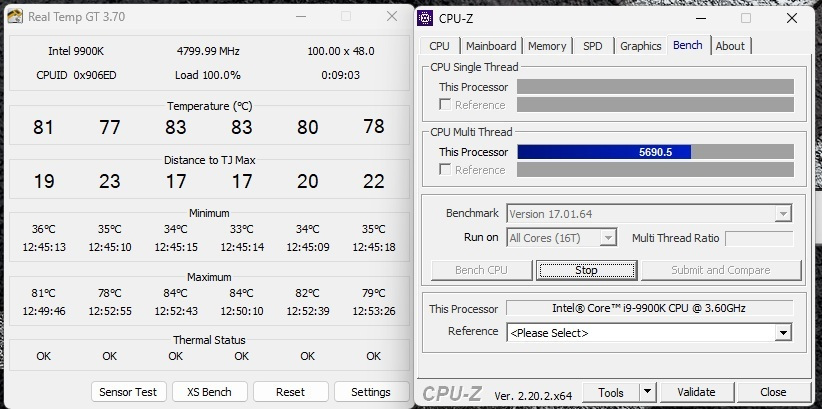
Task: Click the 23 distance to TJ Max value
Action: click(110, 181)
